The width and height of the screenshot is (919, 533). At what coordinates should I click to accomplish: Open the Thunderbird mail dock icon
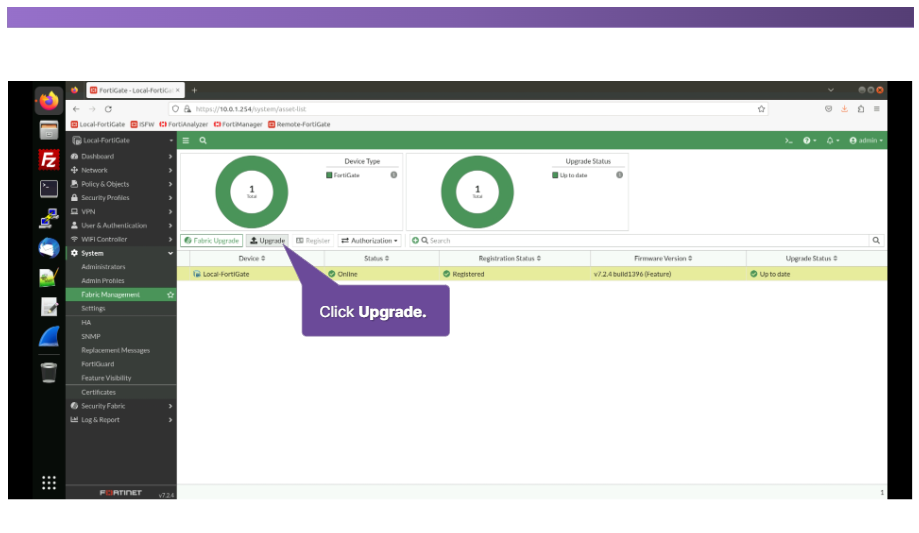pos(49,248)
